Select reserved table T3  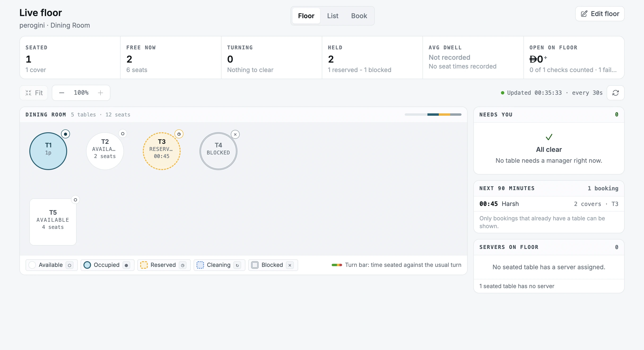pos(162,151)
